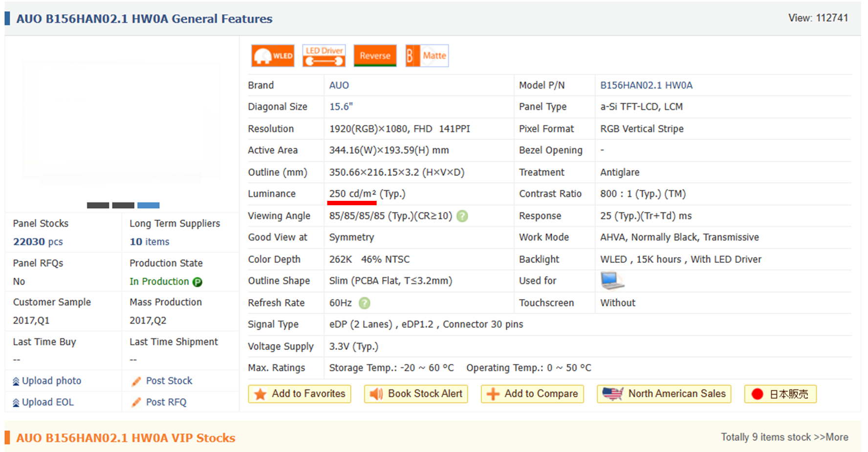Click the panel photo thumbnail

click(x=121, y=122)
